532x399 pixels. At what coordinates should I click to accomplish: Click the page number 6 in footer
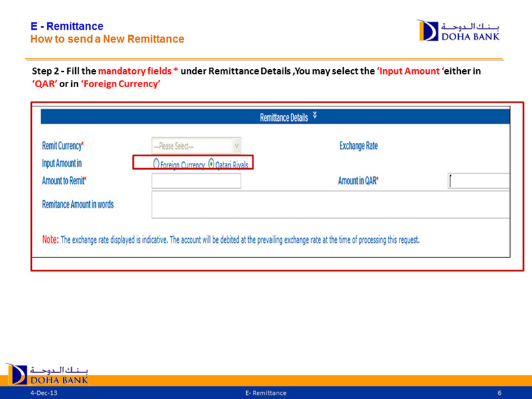click(499, 393)
